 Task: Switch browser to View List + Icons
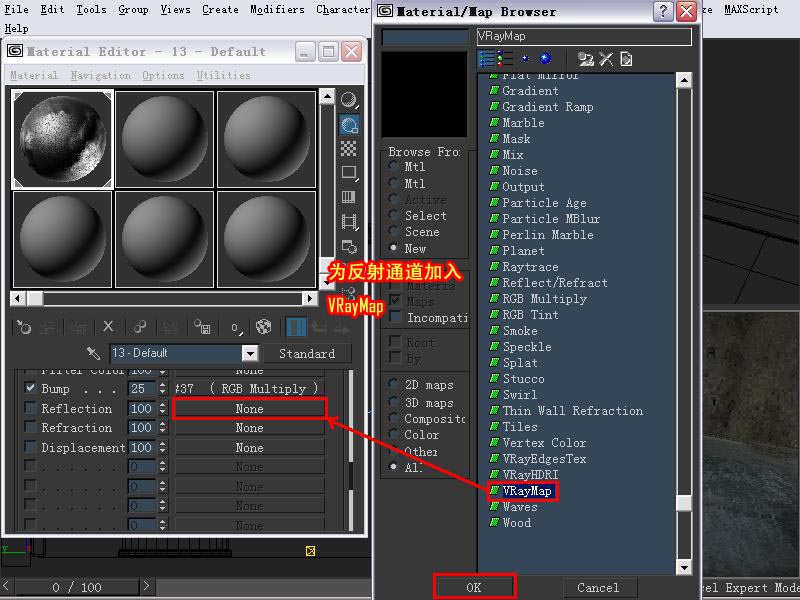(x=505, y=59)
